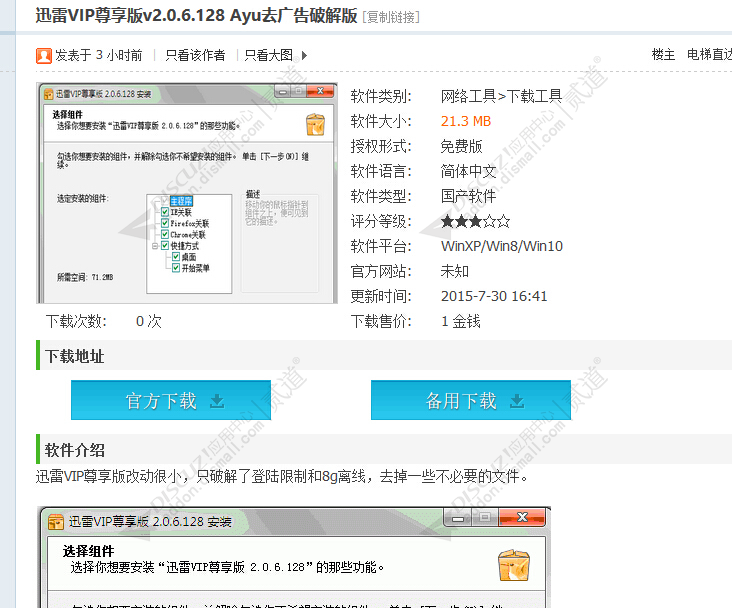Click the download count 0 次
Image resolution: width=732 pixels, height=608 pixels.
[x=148, y=321]
